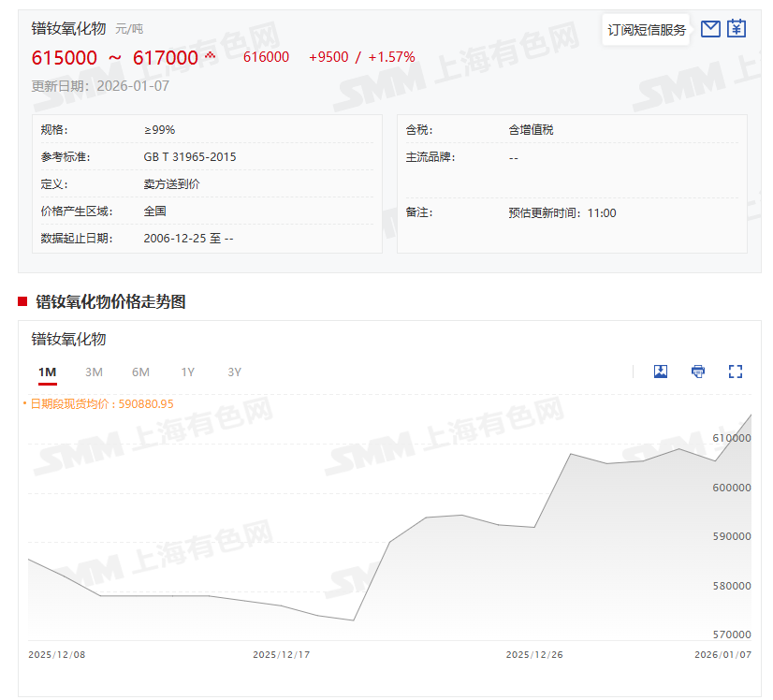This screenshot has height=700, width=773.
Task: Expand the chart to fullscreen
Action: coord(736,372)
